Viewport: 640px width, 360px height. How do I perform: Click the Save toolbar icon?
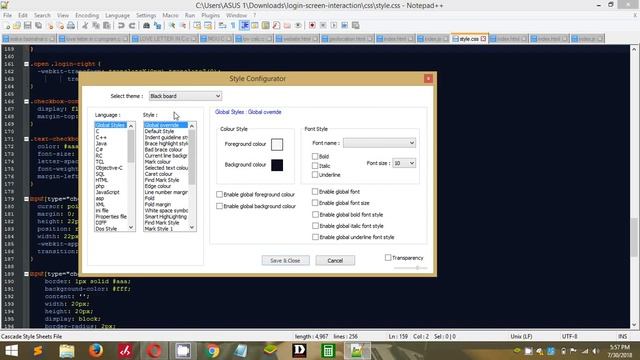[x=27, y=25]
